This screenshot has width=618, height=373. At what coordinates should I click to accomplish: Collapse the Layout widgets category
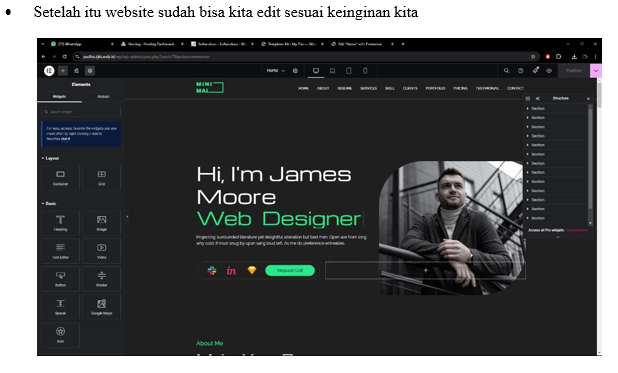pyautogui.click(x=50, y=158)
